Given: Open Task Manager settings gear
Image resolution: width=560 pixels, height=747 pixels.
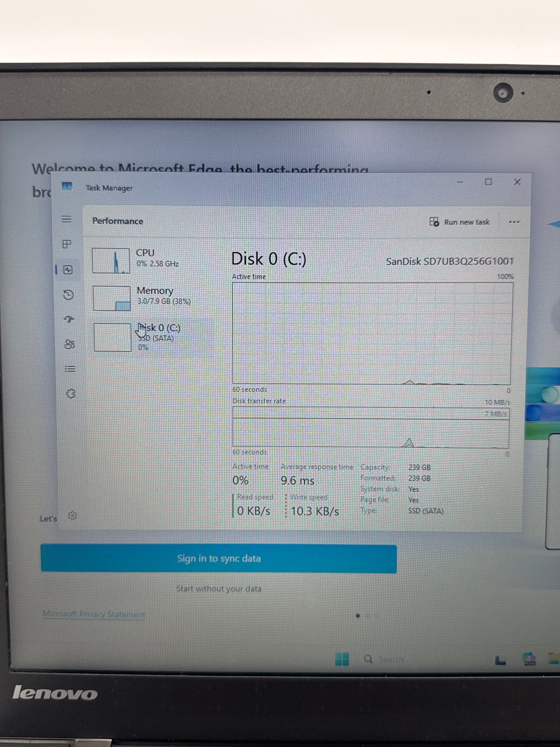Looking at the screenshot, I should 73,515.
